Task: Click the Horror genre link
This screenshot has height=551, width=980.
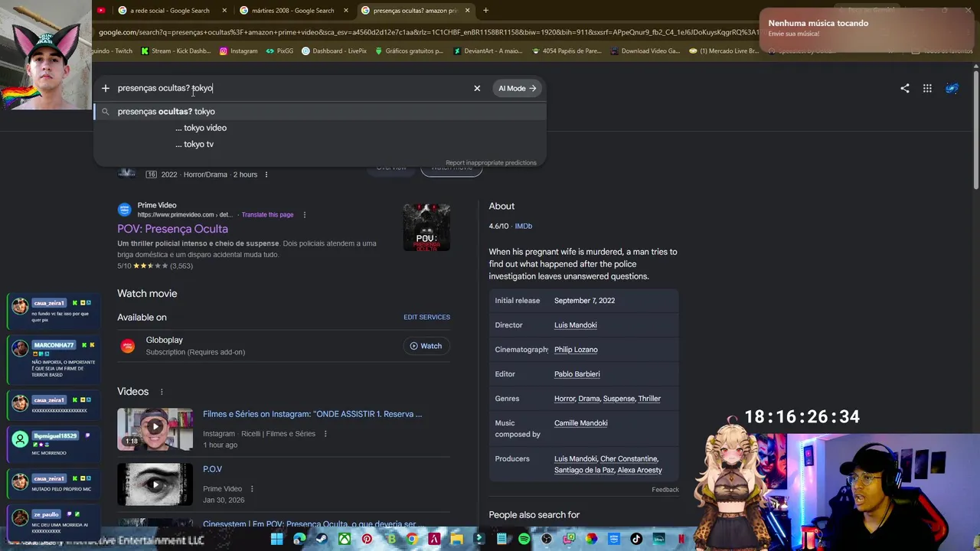Action: click(x=564, y=399)
